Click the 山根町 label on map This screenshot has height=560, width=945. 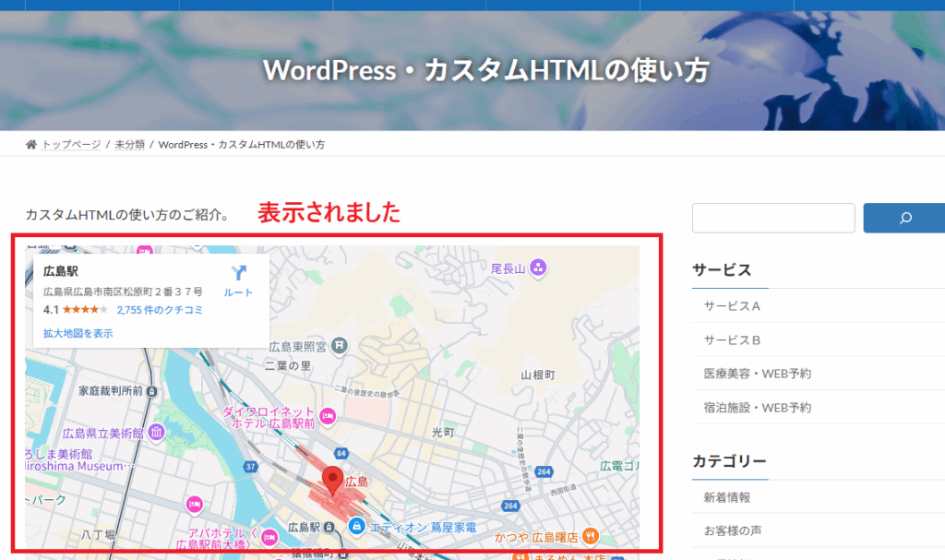click(538, 375)
